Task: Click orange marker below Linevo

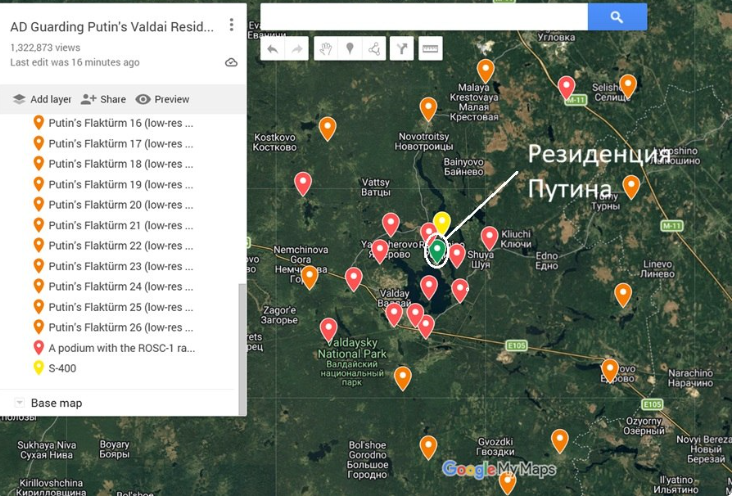Action: pos(623,294)
